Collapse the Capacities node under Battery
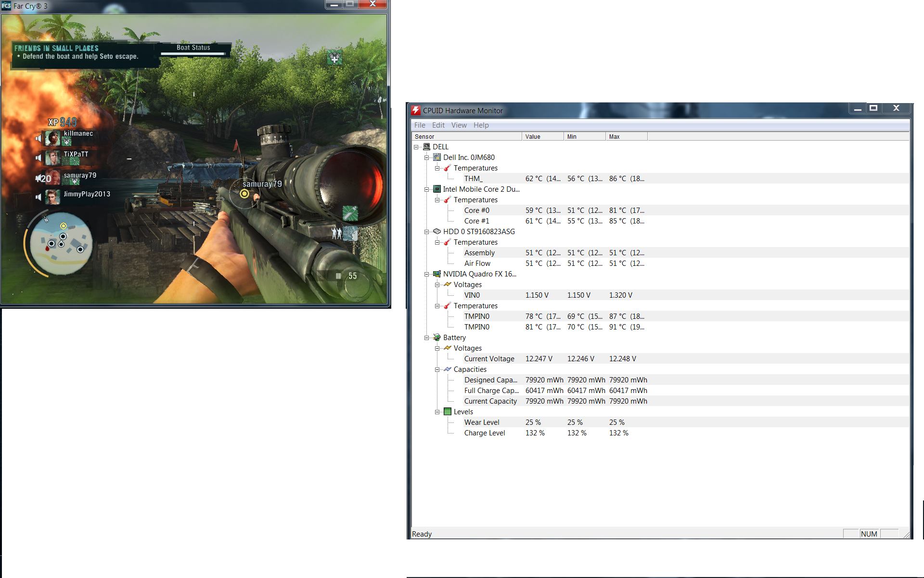 tap(437, 369)
